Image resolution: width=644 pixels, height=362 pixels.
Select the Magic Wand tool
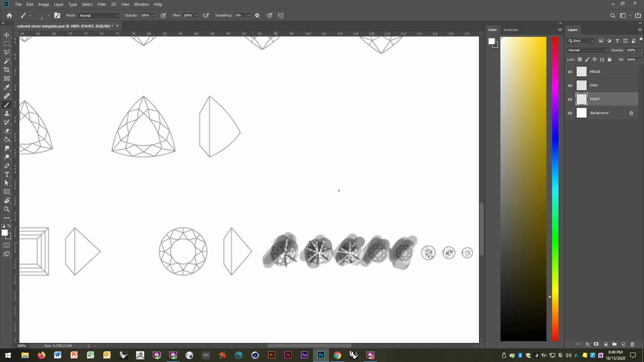[x=7, y=61]
